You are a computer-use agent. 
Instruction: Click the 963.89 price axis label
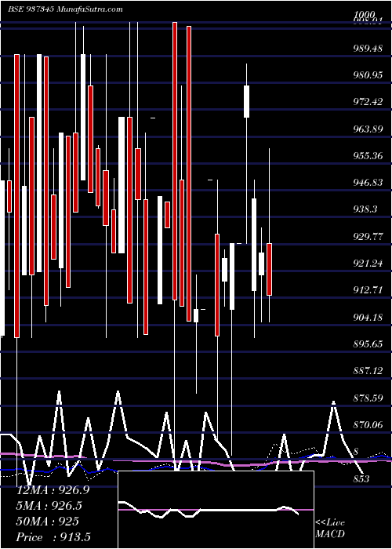[x=368, y=129]
